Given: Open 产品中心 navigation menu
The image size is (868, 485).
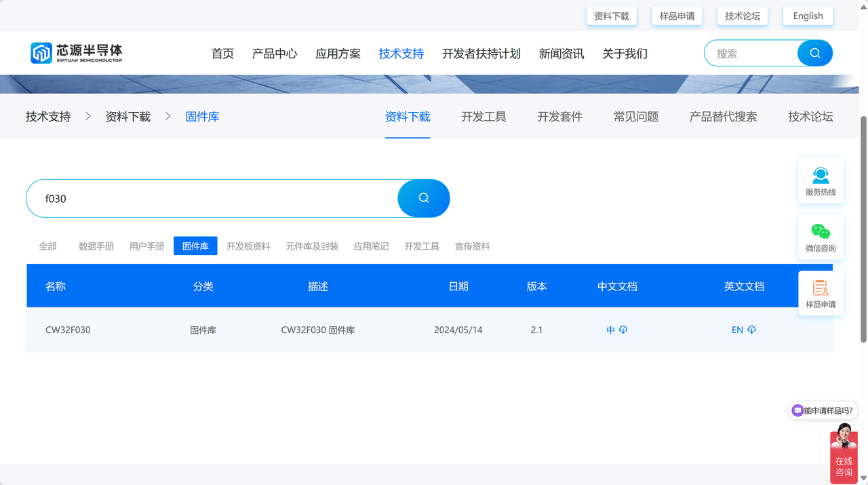Looking at the screenshot, I should pos(275,54).
